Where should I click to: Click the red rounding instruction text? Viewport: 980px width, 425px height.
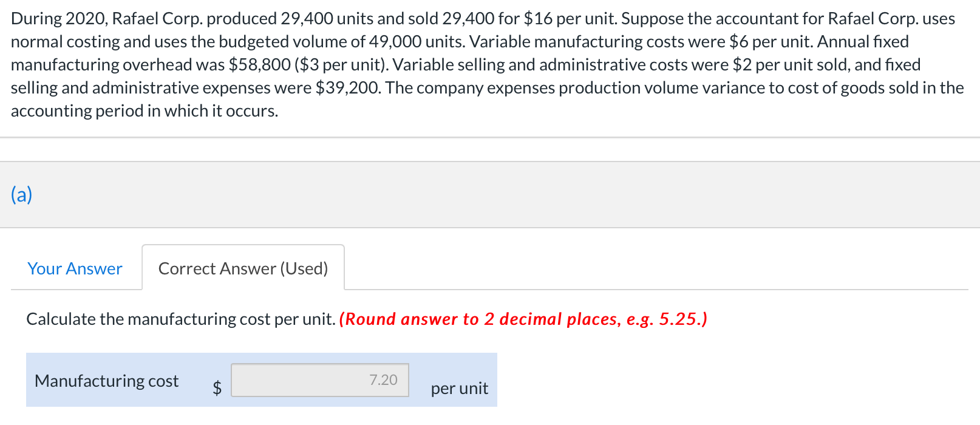coord(524,319)
